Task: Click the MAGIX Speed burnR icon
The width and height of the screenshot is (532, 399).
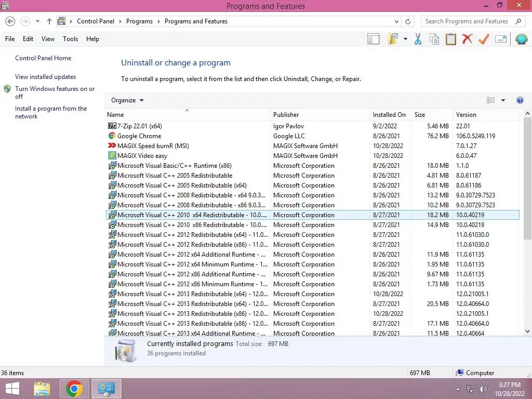Action: 112,145
